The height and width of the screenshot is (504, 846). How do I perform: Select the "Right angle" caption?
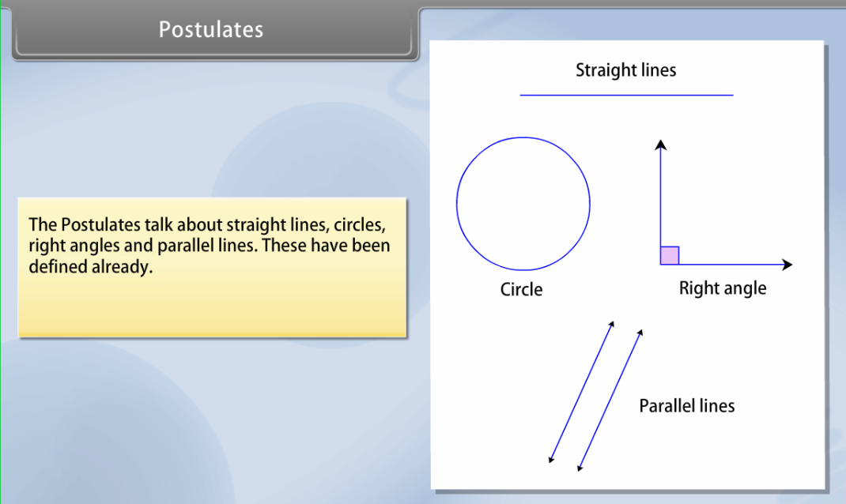tap(722, 288)
